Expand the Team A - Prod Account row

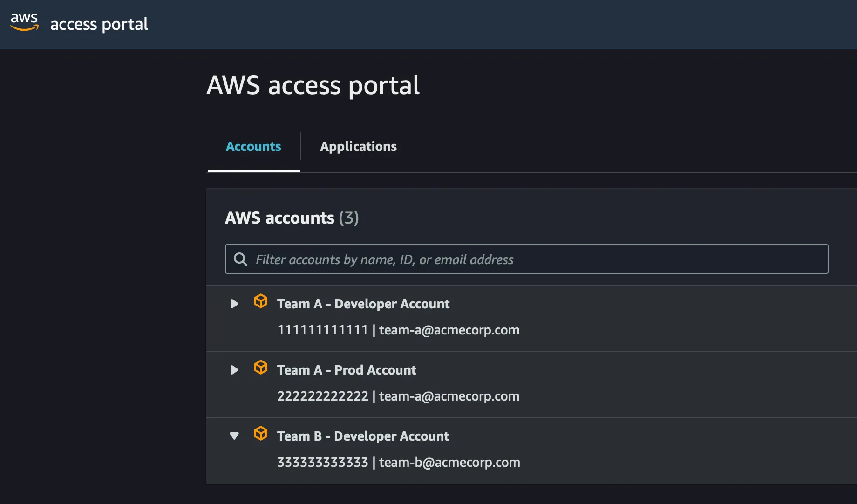click(x=235, y=370)
